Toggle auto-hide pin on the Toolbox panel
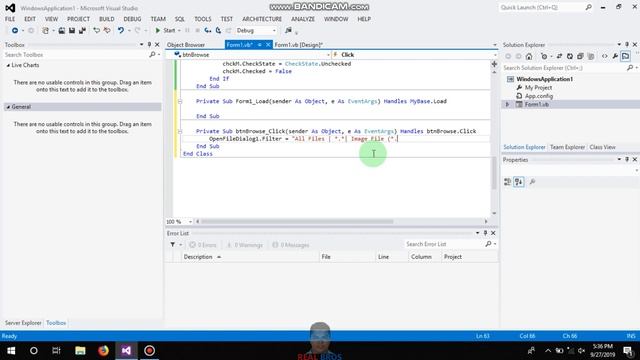Image resolution: width=640 pixels, height=360 pixels. coord(149,44)
